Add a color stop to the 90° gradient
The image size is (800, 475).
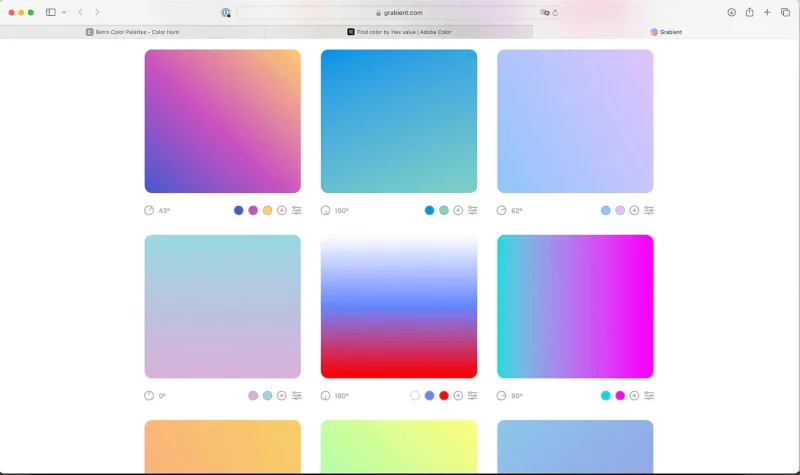point(634,395)
